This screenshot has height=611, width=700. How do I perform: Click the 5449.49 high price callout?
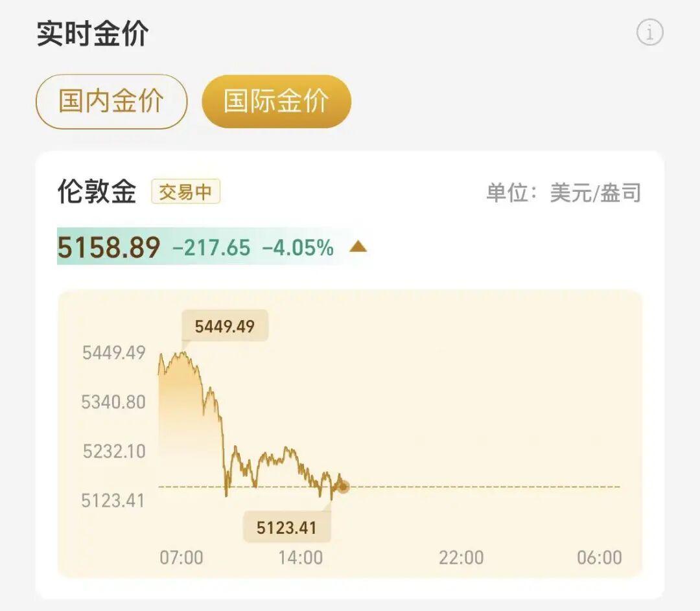[224, 327]
